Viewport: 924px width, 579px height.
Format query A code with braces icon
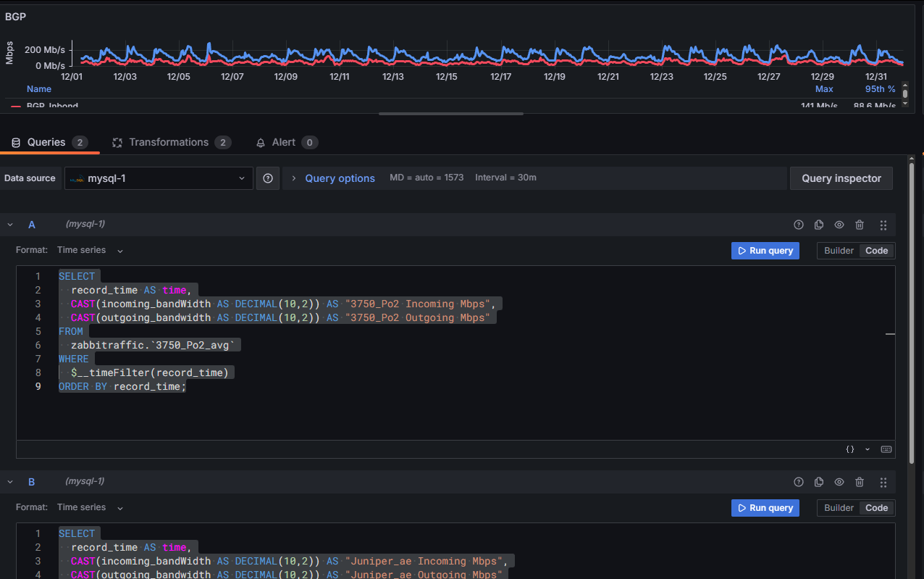tap(851, 449)
